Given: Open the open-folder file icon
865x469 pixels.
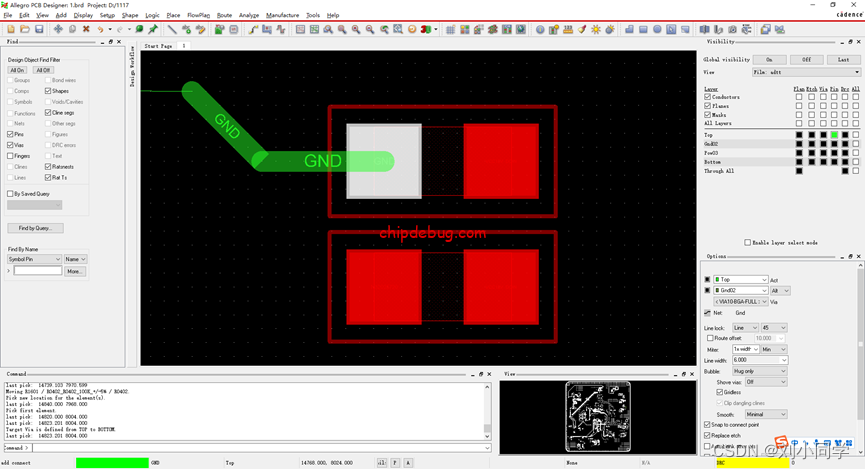Looking at the screenshot, I should click(25, 29).
